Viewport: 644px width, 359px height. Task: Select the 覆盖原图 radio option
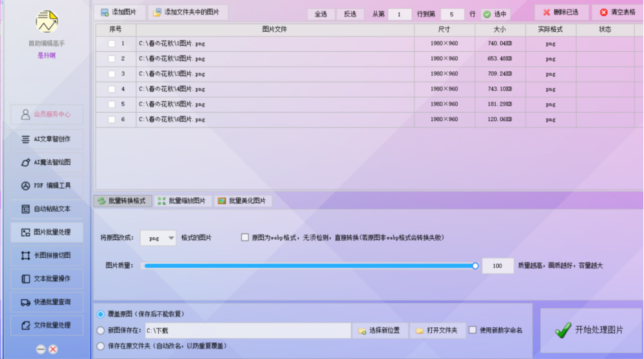coord(101,314)
